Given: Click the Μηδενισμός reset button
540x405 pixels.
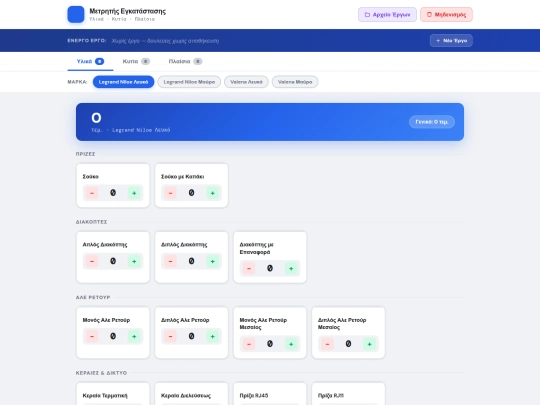Looking at the screenshot, I should tap(446, 14).
